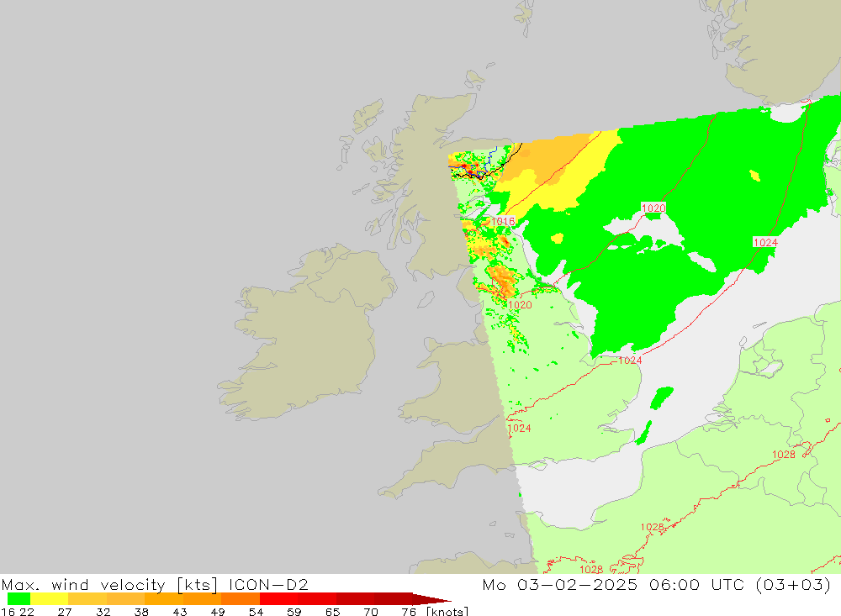Screen dimensions: 841x616
Task: Click the '1028' isobar label over Germany
Action: tap(784, 455)
